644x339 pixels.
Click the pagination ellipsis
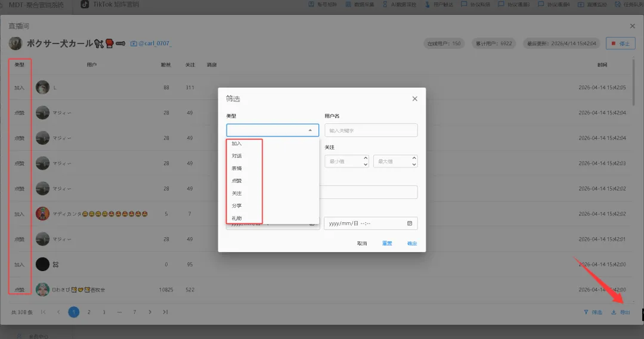[x=119, y=312]
